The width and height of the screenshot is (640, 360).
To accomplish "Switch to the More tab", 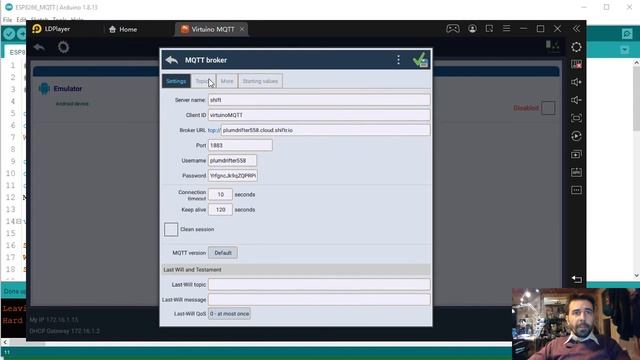I will pyautogui.click(x=227, y=81).
